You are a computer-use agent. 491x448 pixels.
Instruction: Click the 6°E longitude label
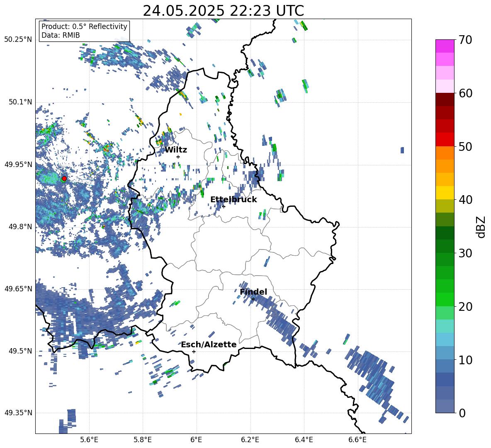[196, 440]
